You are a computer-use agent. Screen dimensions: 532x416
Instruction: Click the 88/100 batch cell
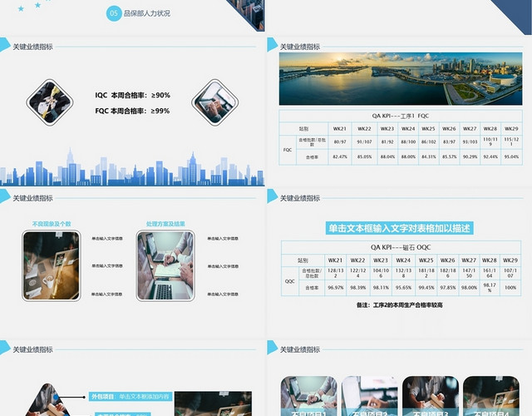[x=408, y=142]
